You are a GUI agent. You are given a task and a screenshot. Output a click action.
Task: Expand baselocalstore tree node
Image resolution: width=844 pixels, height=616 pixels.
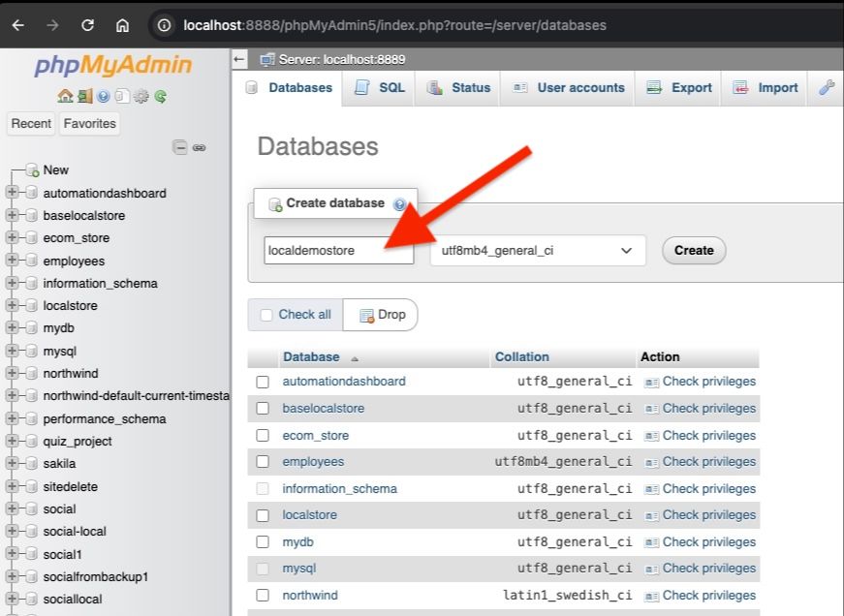click(x=12, y=215)
